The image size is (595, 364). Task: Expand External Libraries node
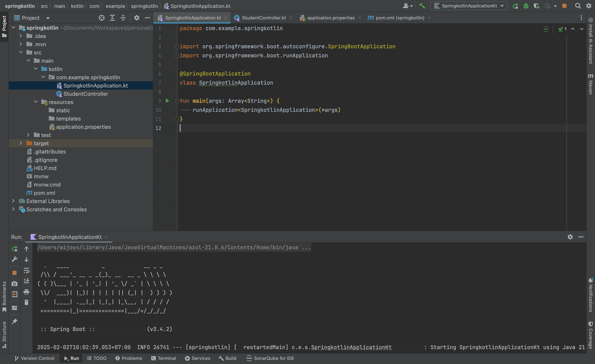click(13, 201)
